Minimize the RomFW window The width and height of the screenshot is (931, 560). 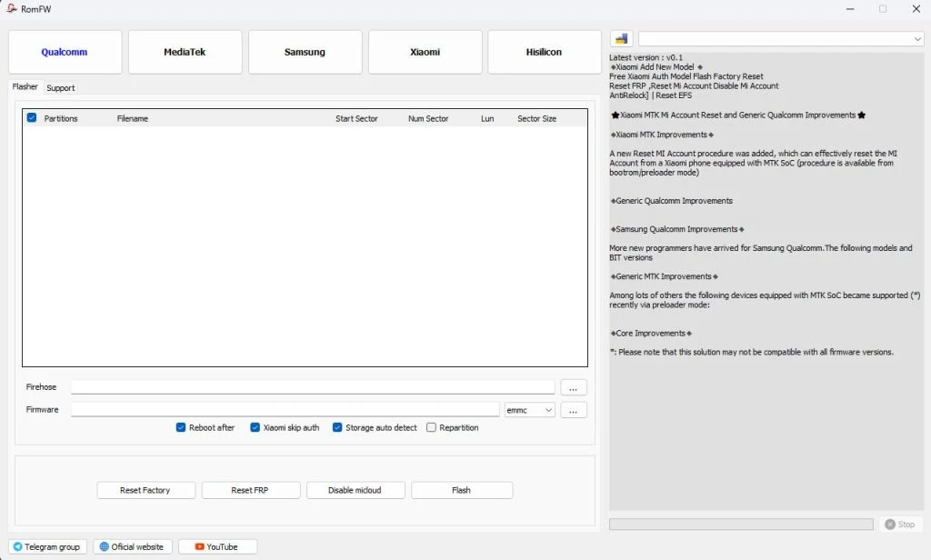pyautogui.click(x=850, y=9)
